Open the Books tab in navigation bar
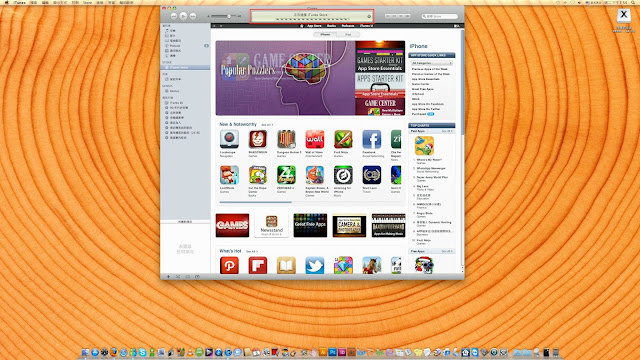The image size is (640, 360). (x=331, y=26)
